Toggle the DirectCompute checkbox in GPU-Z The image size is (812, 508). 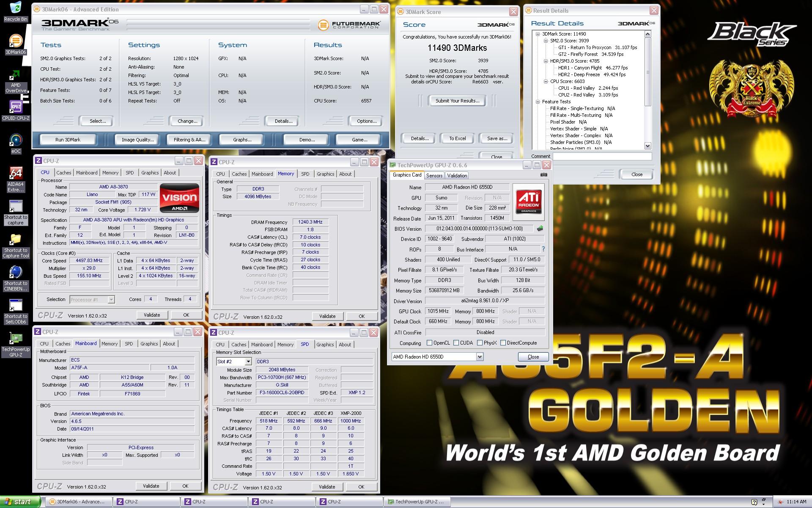tap(503, 343)
